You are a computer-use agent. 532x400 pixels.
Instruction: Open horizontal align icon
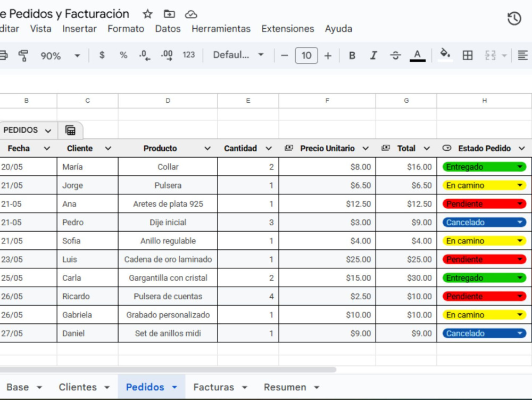click(x=522, y=55)
